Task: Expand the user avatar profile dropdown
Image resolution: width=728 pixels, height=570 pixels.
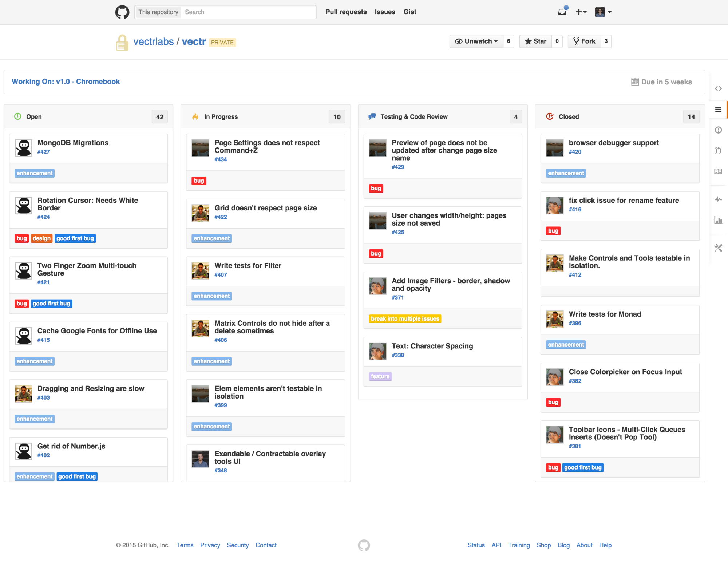Action: [603, 12]
